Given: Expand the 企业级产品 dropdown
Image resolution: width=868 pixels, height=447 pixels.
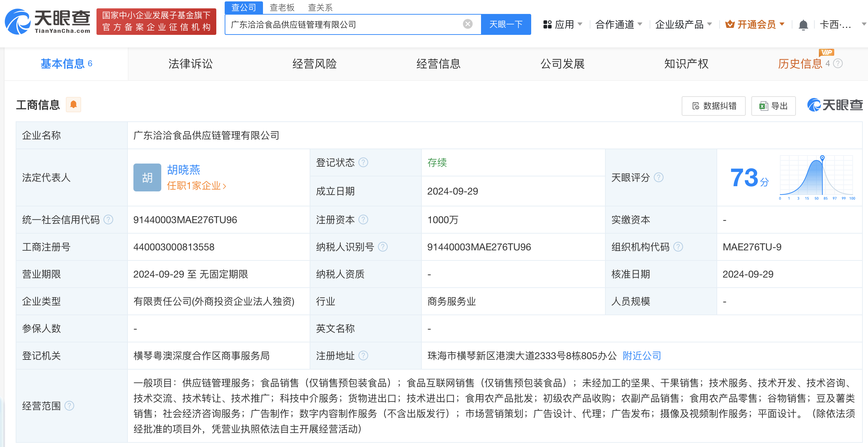Looking at the screenshot, I should pyautogui.click(x=683, y=24).
